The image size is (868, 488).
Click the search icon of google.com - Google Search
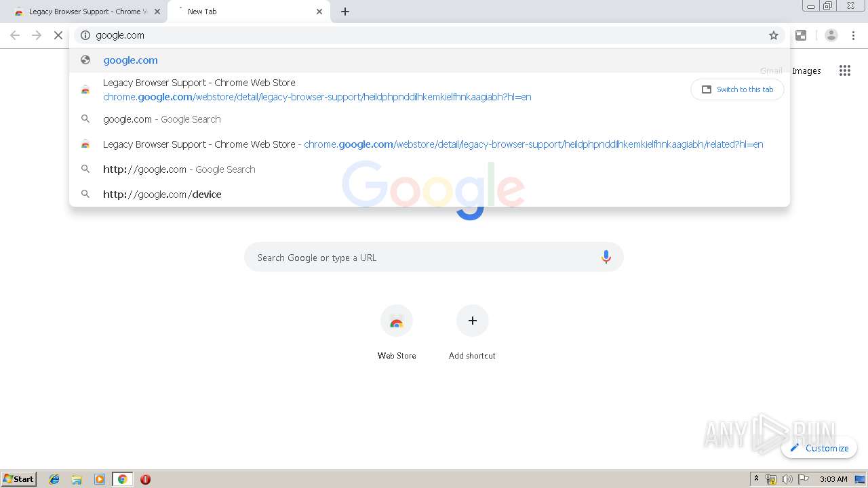[x=85, y=119]
